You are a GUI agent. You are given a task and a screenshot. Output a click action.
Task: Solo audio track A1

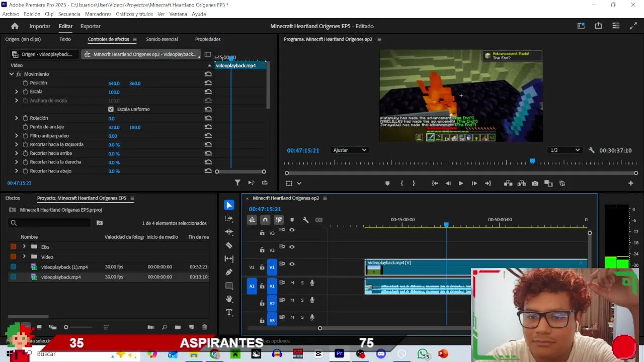(302, 283)
